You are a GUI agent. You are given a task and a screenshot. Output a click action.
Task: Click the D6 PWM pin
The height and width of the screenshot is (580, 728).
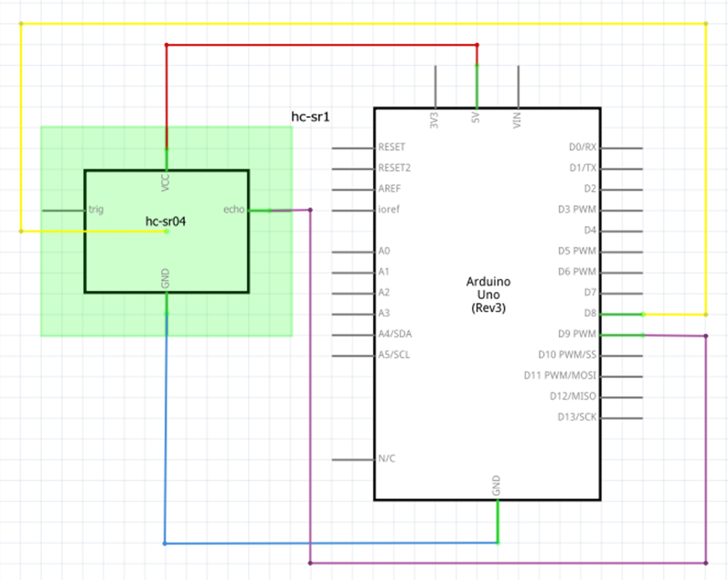pos(622,273)
